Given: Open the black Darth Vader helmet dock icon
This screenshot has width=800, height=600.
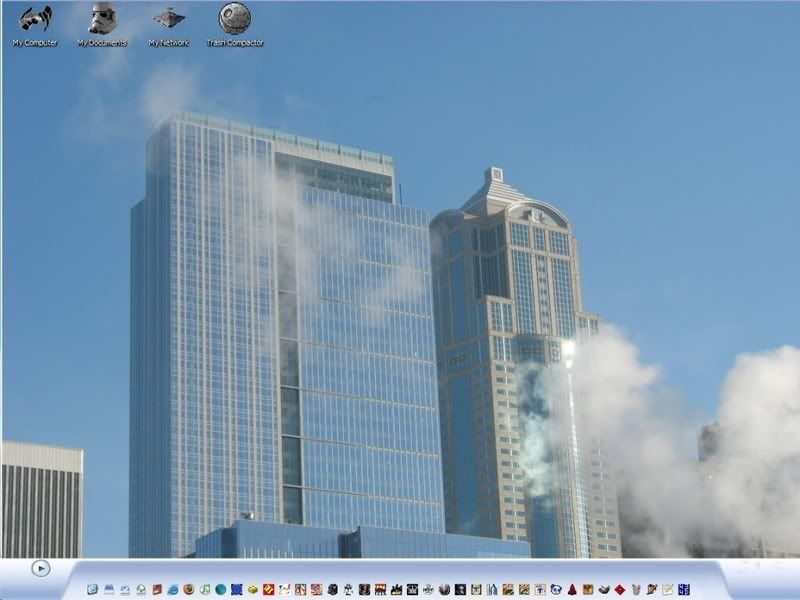Looking at the screenshot, I should tap(333, 589).
